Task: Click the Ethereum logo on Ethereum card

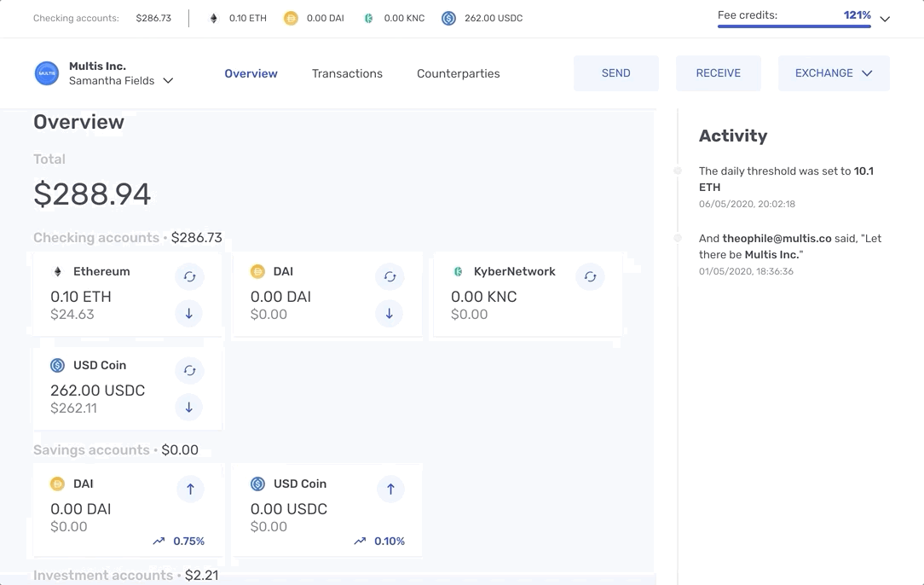Action: [x=58, y=271]
